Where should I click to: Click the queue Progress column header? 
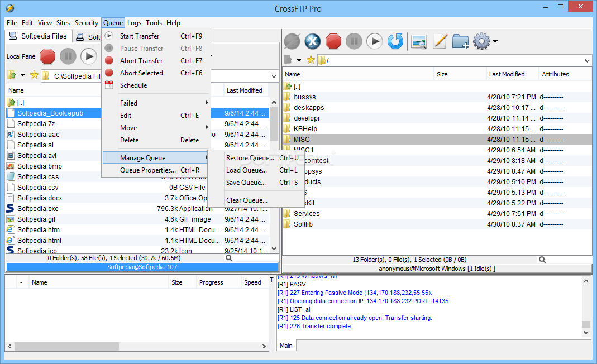point(218,282)
